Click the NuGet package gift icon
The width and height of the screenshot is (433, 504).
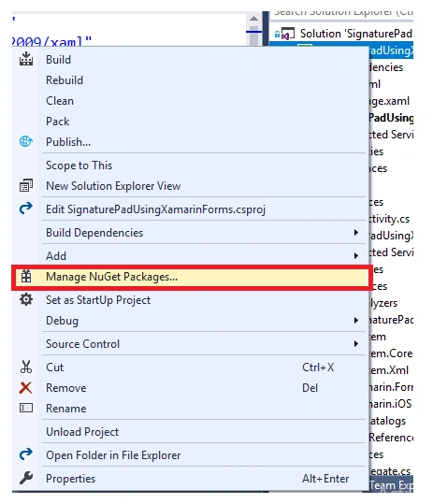click(x=26, y=277)
